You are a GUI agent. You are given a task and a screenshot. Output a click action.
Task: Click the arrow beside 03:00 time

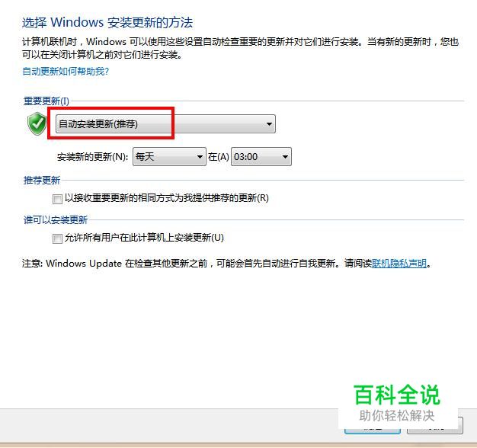pos(285,157)
